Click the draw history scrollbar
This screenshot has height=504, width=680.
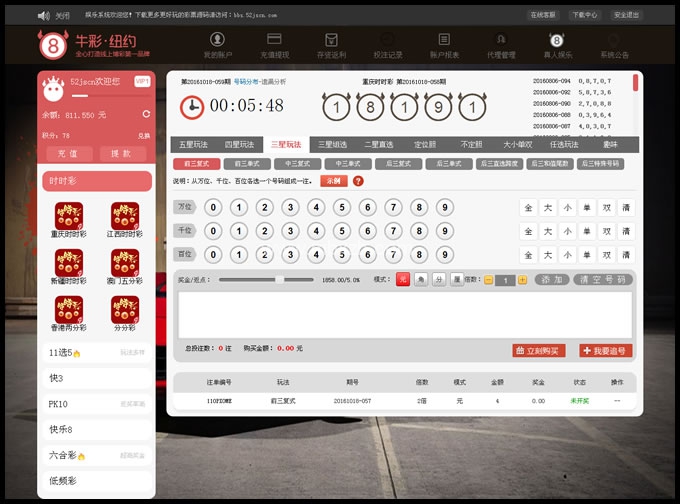[635, 82]
